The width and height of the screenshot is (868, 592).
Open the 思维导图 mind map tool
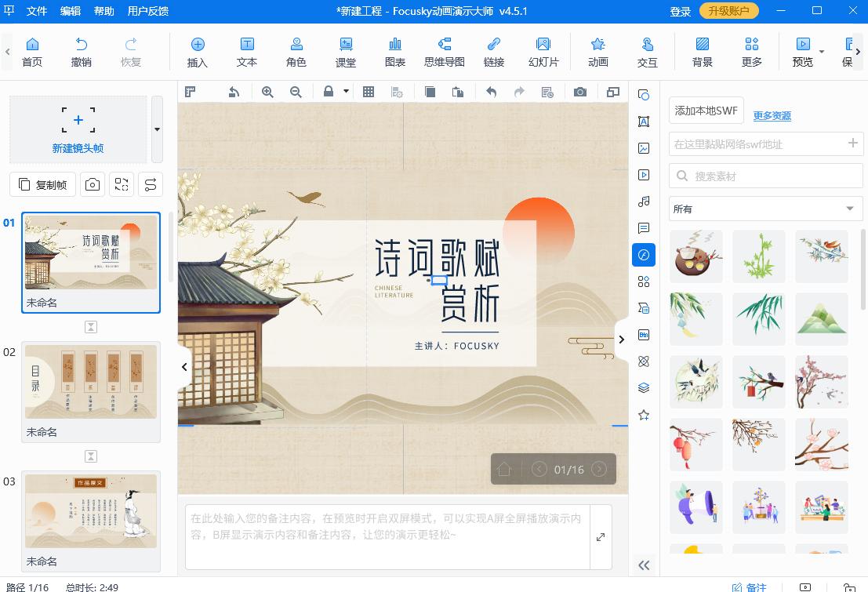[x=445, y=50]
